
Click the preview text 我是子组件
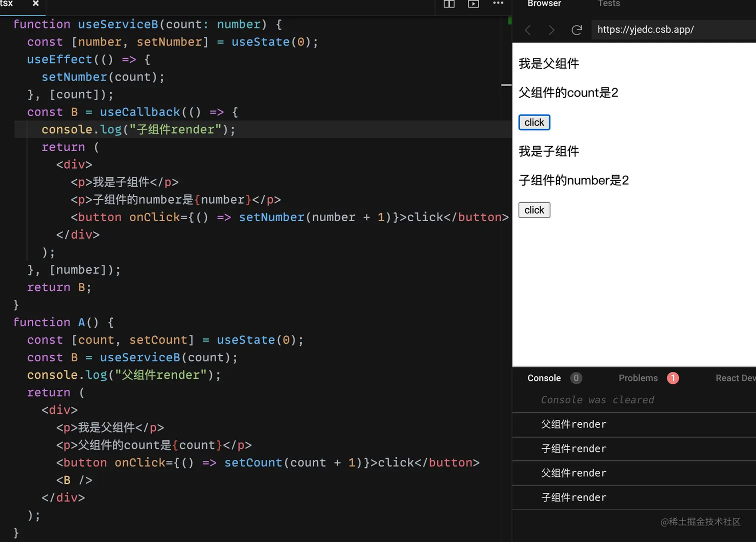(x=548, y=151)
